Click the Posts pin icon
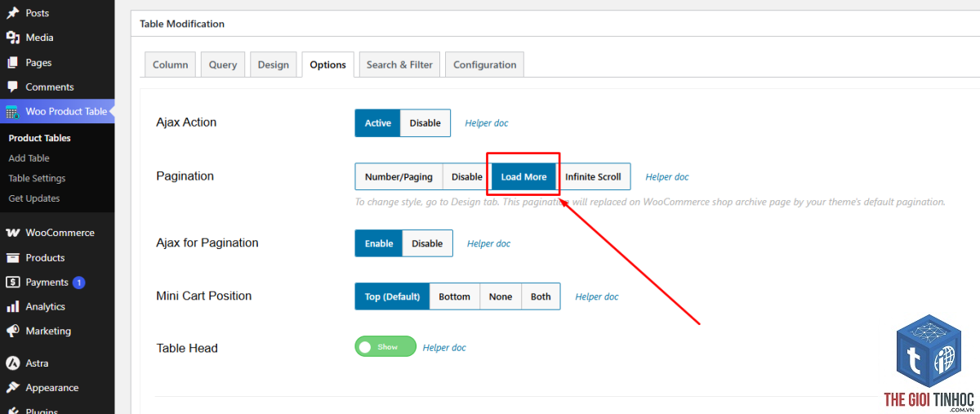The height and width of the screenshot is (414, 980). [13, 13]
